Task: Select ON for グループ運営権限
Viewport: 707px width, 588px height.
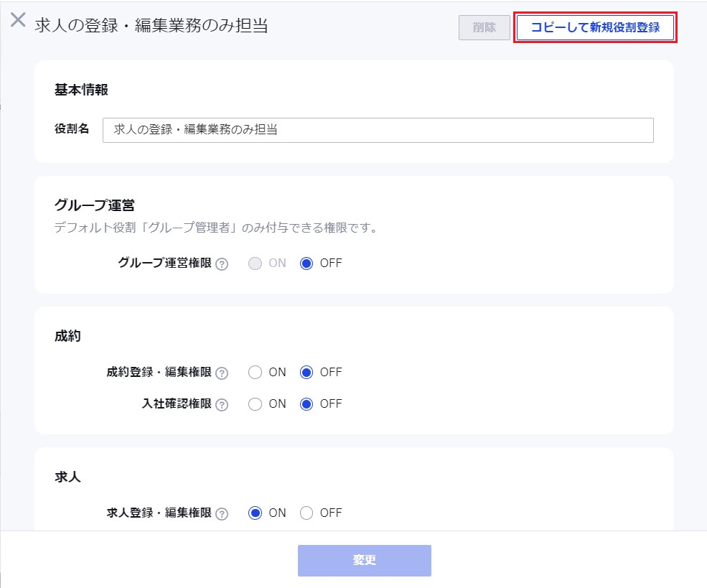Action: 256,263
